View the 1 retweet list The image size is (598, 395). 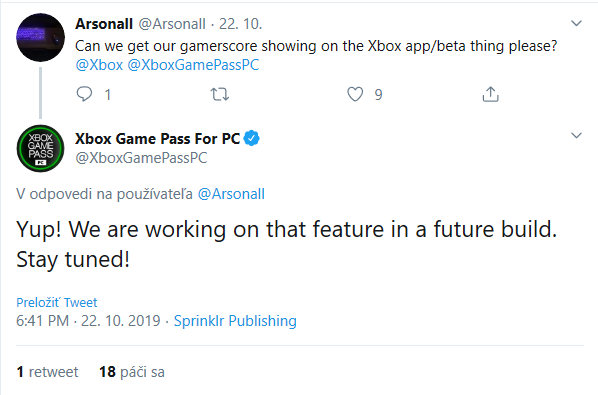[x=47, y=372]
